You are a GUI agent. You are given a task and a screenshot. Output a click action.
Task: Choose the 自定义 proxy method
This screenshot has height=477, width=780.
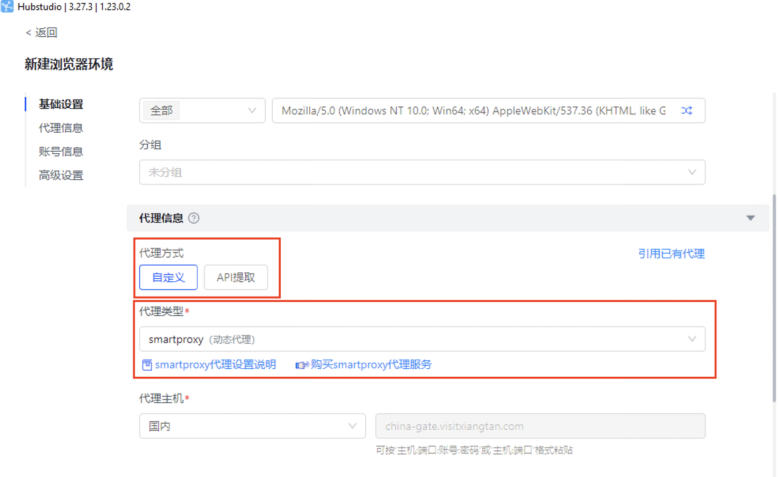(x=168, y=277)
